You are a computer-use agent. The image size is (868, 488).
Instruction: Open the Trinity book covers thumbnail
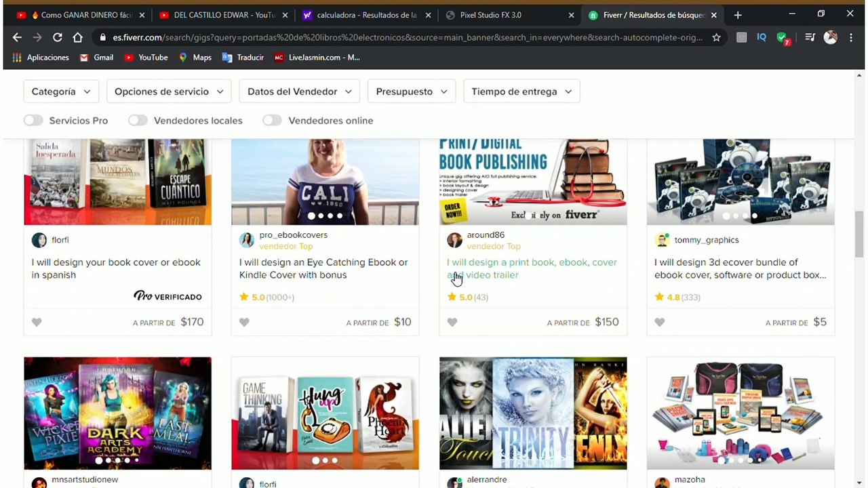point(533,413)
